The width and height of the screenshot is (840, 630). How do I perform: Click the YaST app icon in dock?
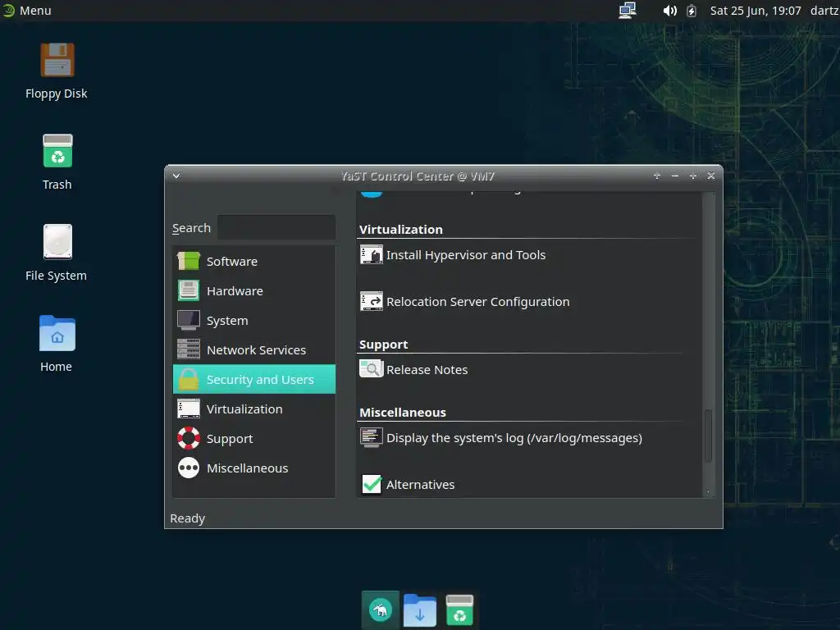click(381, 609)
